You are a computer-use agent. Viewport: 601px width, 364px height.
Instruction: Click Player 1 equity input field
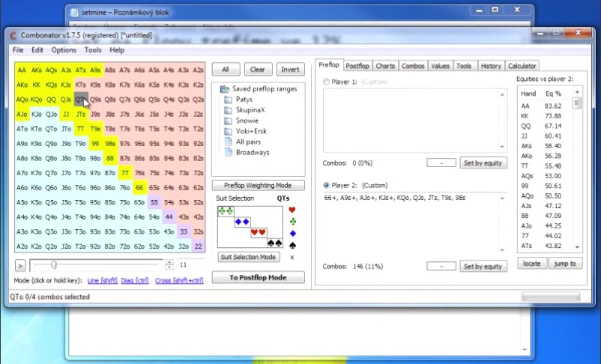tap(441, 163)
